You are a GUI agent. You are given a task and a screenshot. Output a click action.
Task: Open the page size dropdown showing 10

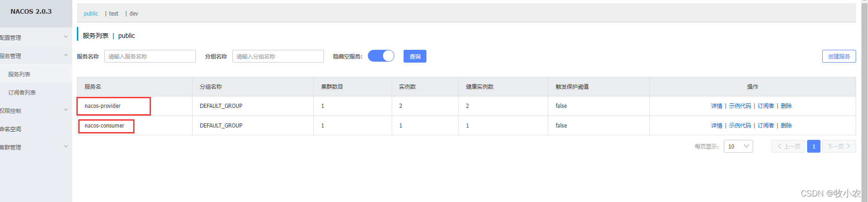point(738,146)
